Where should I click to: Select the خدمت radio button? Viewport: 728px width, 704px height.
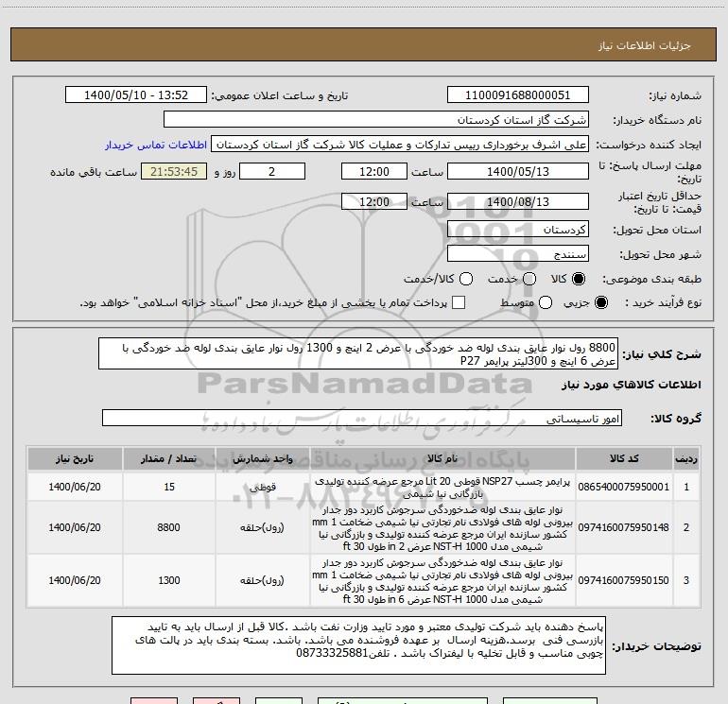529,279
